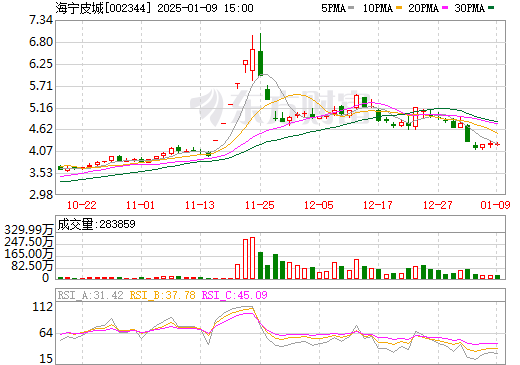Viewport: 520px width, 365px height.
Task: Click the 112 RSI axis label
Action: [43, 307]
